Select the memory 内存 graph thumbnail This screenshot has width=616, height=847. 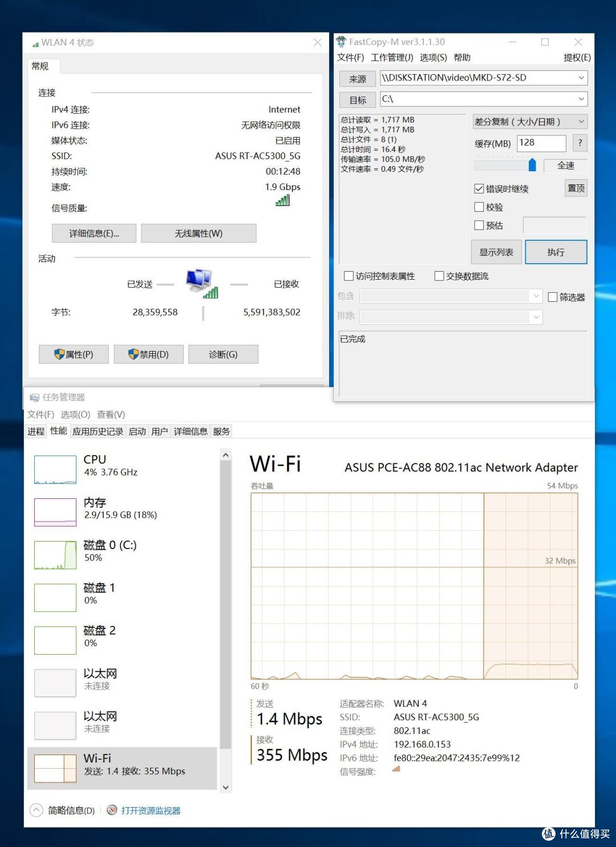(x=55, y=512)
